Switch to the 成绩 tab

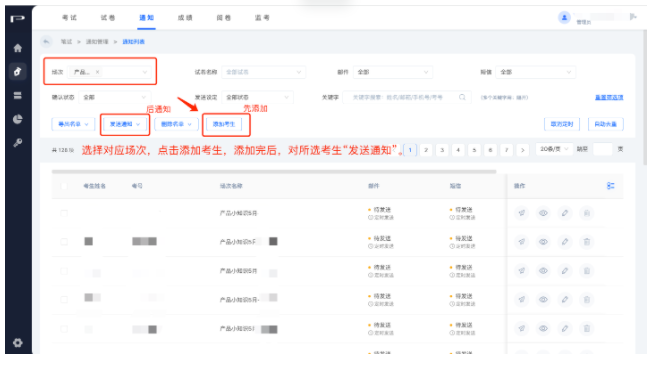click(x=185, y=17)
